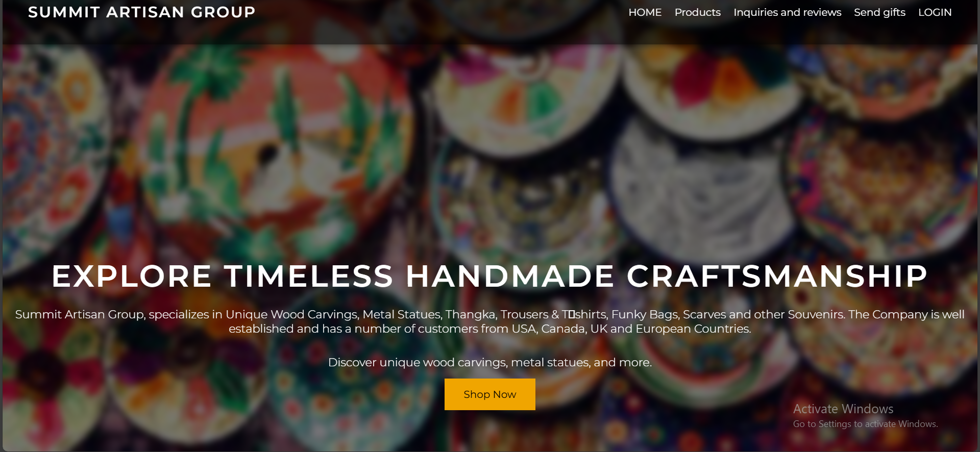This screenshot has height=452, width=980.
Task: Click the company description paragraph text
Action: click(x=489, y=321)
